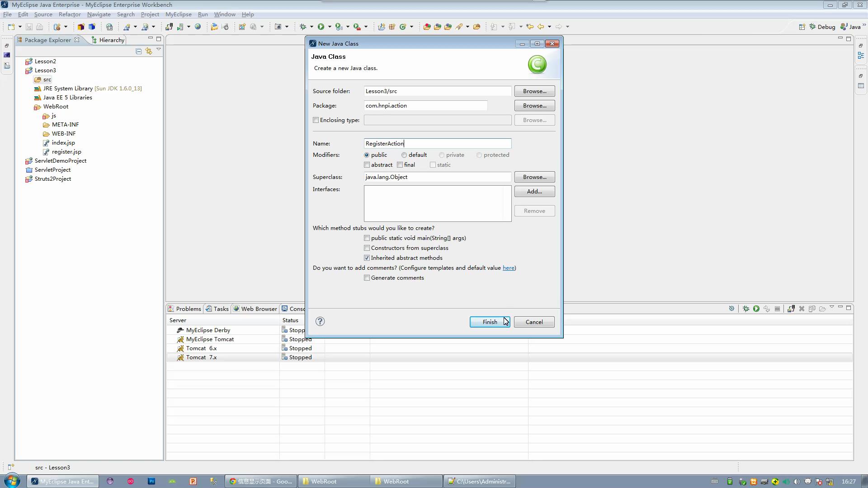The height and width of the screenshot is (488, 868).
Task: Browse for the Source folder
Action: (534, 91)
